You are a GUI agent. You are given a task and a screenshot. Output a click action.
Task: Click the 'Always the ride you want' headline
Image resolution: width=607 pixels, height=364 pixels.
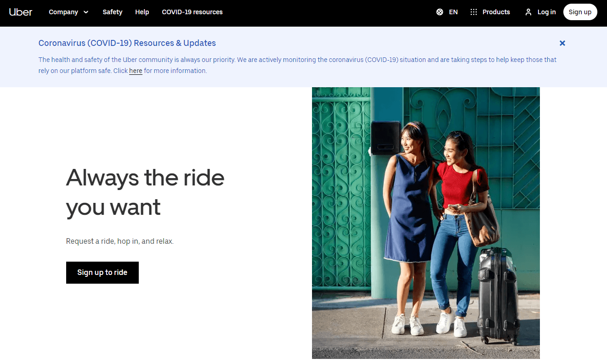click(x=145, y=192)
